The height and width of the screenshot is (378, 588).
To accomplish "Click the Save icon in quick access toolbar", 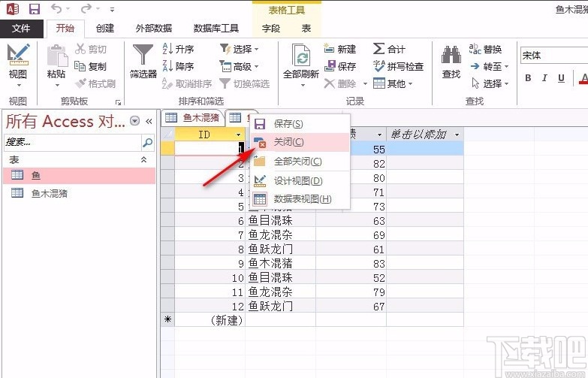I will tap(35, 8).
